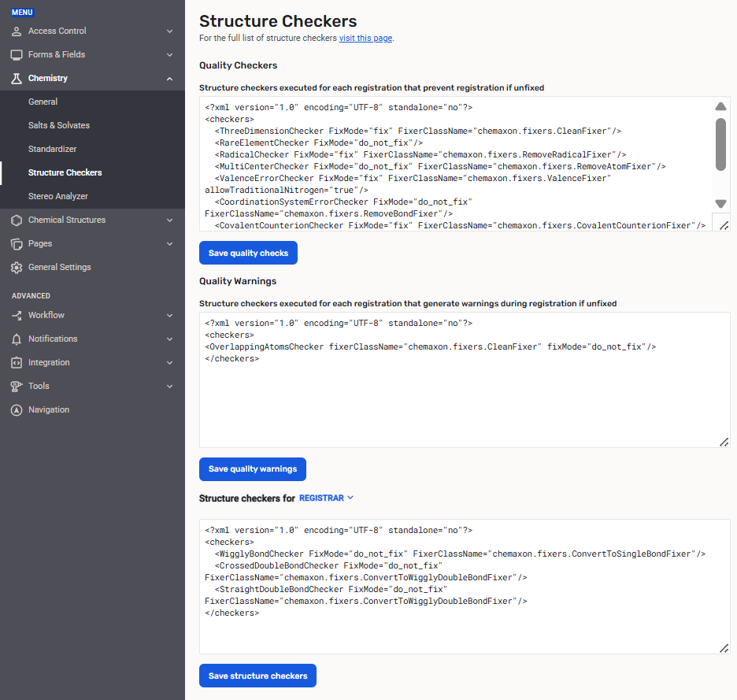Select Standardizer in the Chemistry submenu
Image resolution: width=737 pixels, height=700 pixels.
coord(52,150)
